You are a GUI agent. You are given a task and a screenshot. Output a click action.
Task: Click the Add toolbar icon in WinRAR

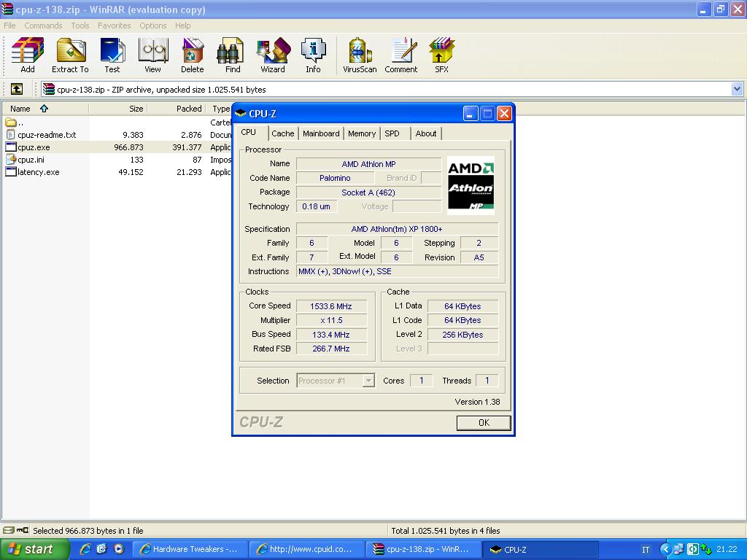28,55
